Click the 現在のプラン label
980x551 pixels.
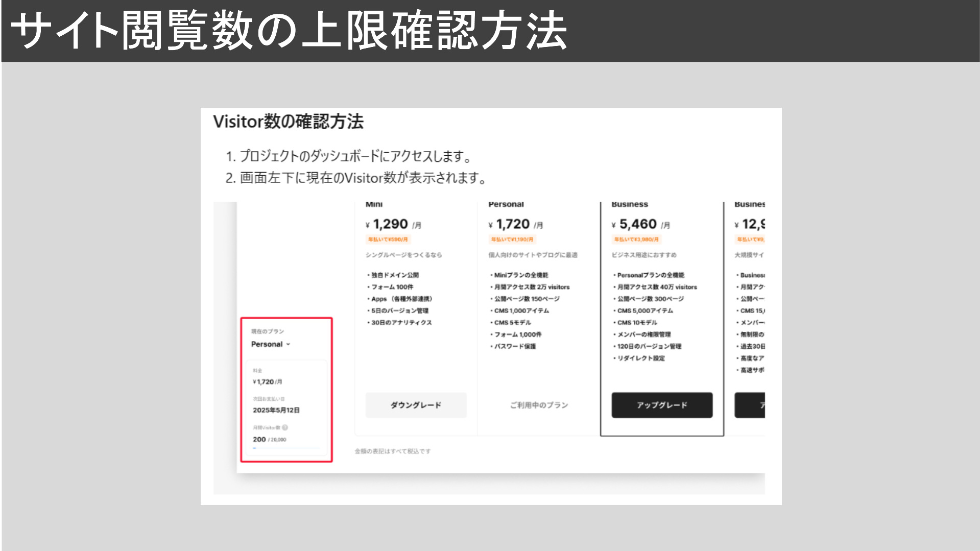click(x=268, y=331)
